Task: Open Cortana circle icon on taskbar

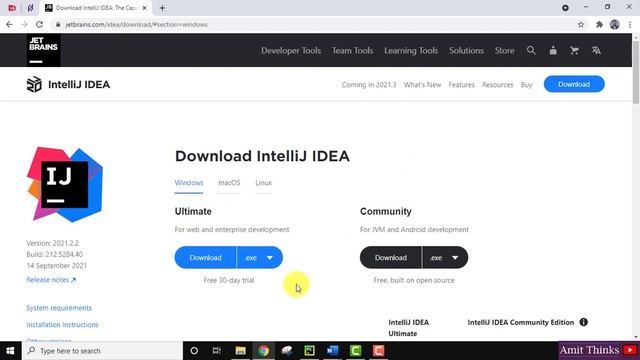Action: [x=194, y=351]
